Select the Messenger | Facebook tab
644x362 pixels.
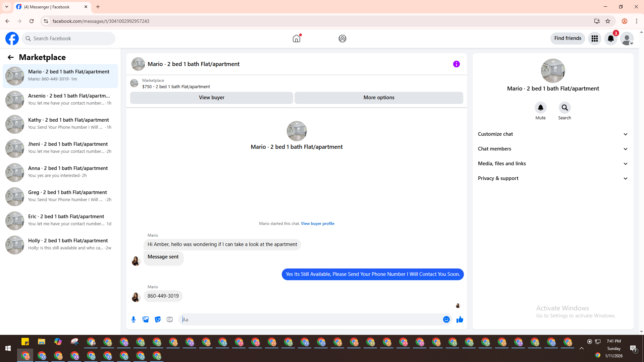(52, 7)
